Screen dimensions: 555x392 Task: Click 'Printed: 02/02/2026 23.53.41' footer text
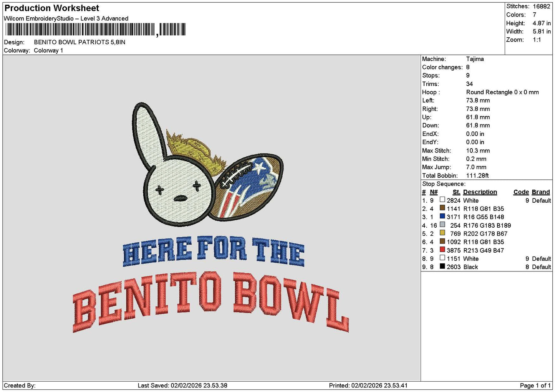368,385
